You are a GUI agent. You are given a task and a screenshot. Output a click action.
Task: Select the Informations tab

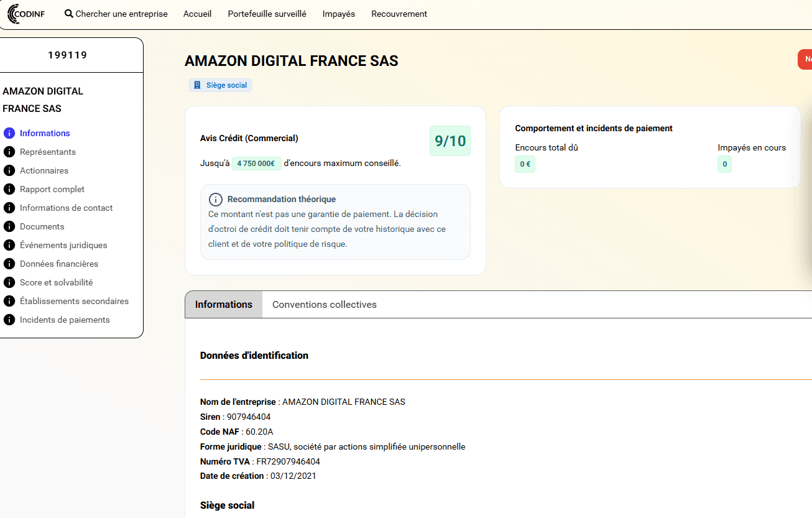pyautogui.click(x=224, y=305)
